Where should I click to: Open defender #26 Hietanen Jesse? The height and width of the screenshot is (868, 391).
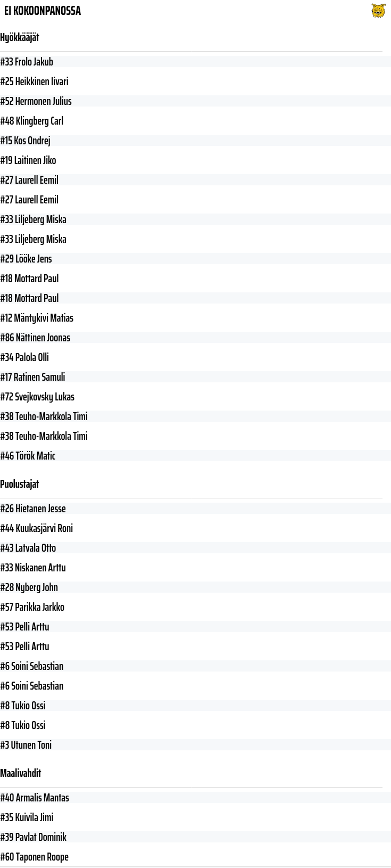33,509
